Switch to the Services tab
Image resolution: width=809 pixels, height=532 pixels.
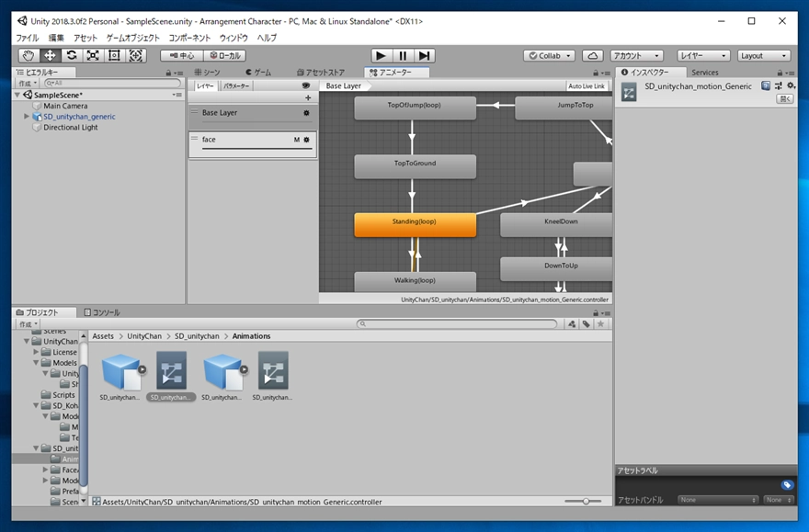click(x=705, y=73)
